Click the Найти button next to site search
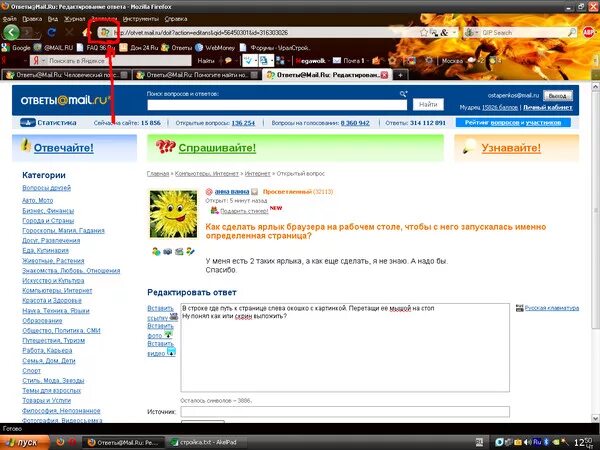This screenshot has height=450, width=600. 428,104
